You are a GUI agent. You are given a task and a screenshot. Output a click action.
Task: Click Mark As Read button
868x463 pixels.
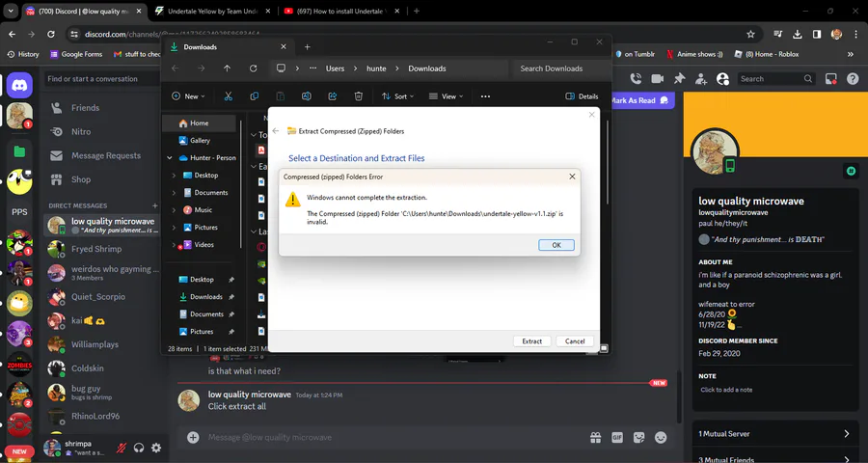[x=641, y=100]
